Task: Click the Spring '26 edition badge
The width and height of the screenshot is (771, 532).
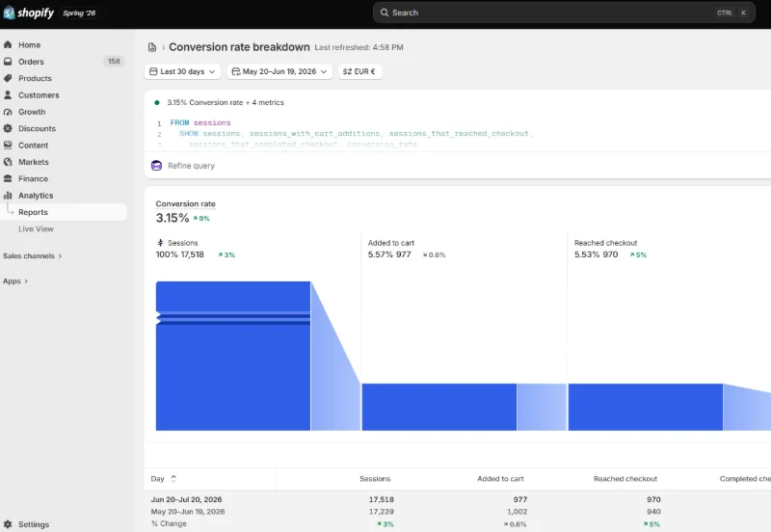Action: [x=79, y=13]
